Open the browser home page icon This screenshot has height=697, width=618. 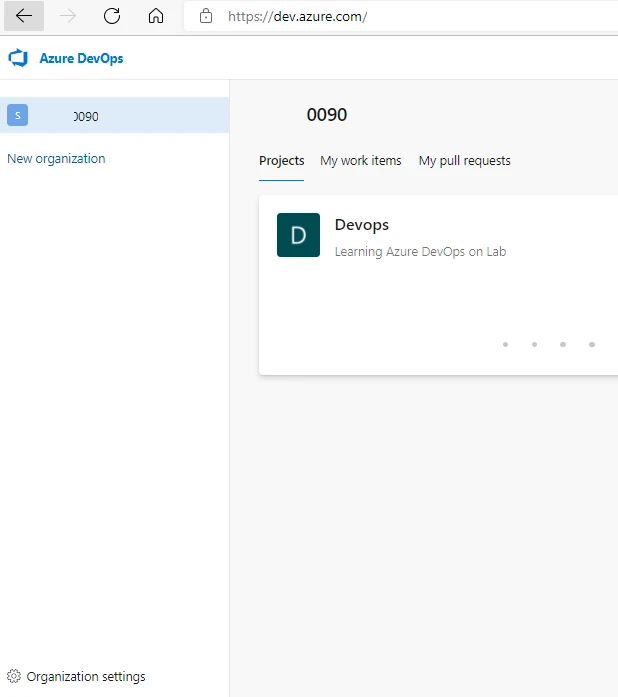[156, 16]
